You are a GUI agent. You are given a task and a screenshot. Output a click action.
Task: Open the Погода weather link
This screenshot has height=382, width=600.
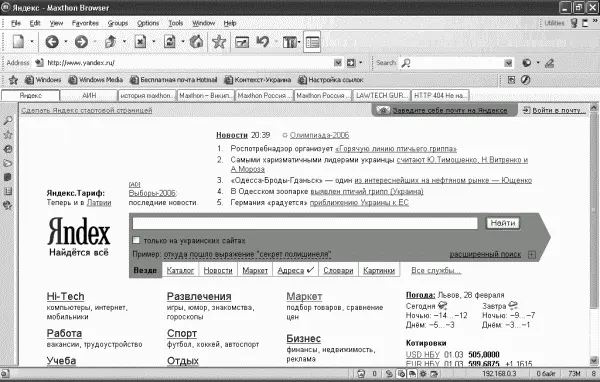click(420, 295)
